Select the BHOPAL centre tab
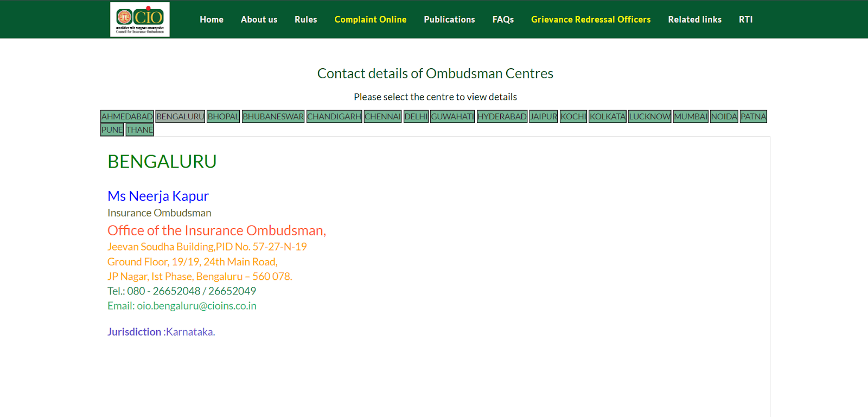The width and height of the screenshot is (868, 417). click(223, 117)
